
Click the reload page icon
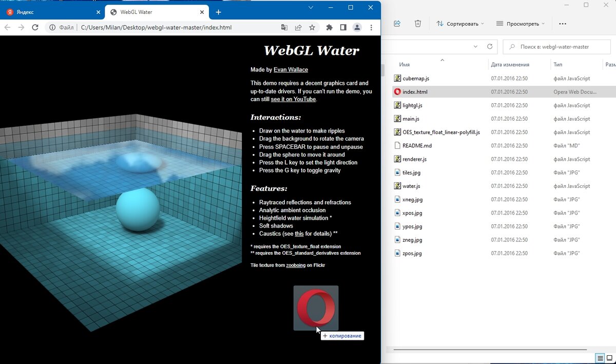point(35,27)
